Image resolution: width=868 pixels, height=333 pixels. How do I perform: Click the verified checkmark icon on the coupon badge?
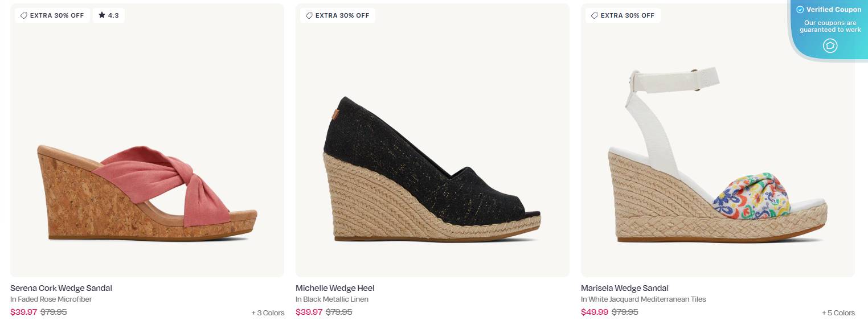click(x=801, y=9)
